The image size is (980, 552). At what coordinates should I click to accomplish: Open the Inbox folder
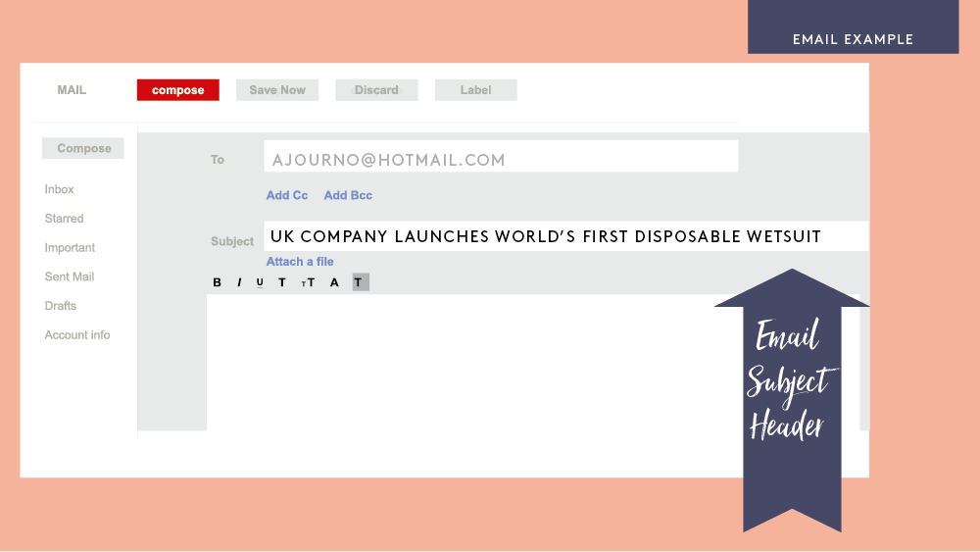pos(60,189)
